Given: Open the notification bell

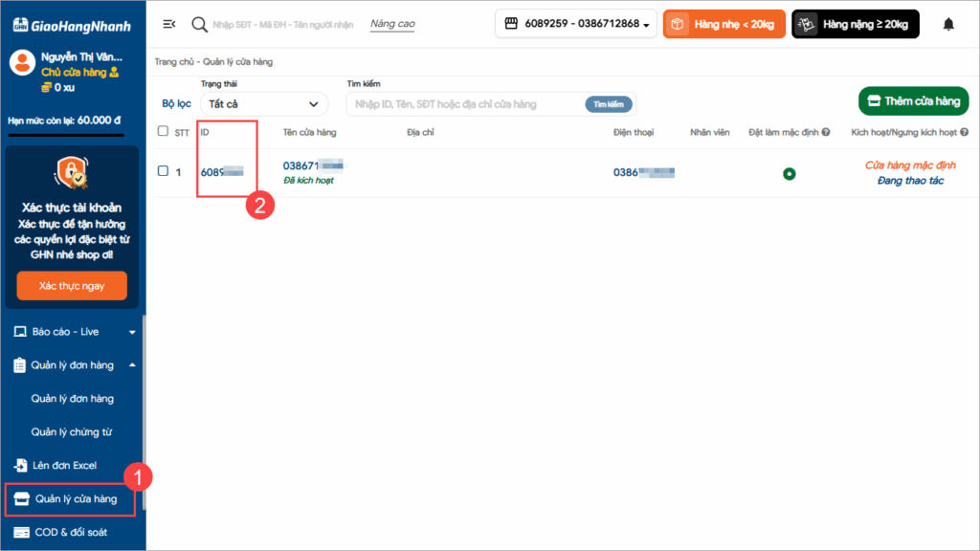Looking at the screenshot, I should coord(948,24).
